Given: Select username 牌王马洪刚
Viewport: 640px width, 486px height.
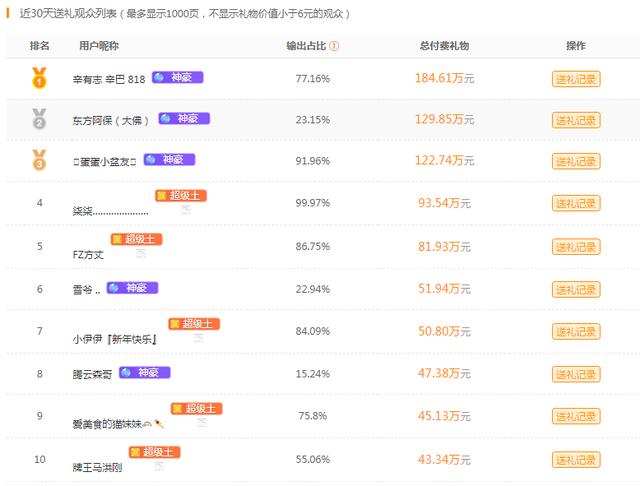Looking at the screenshot, I should tap(98, 467).
